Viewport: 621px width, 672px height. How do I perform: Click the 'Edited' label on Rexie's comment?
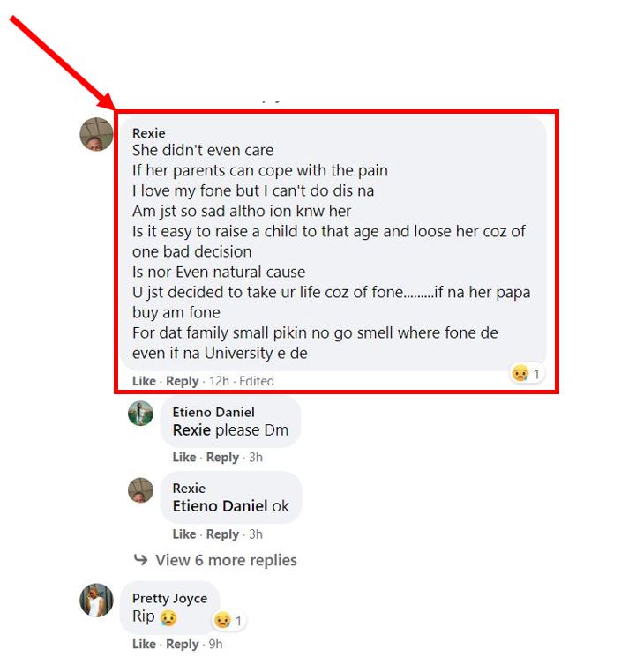(257, 381)
